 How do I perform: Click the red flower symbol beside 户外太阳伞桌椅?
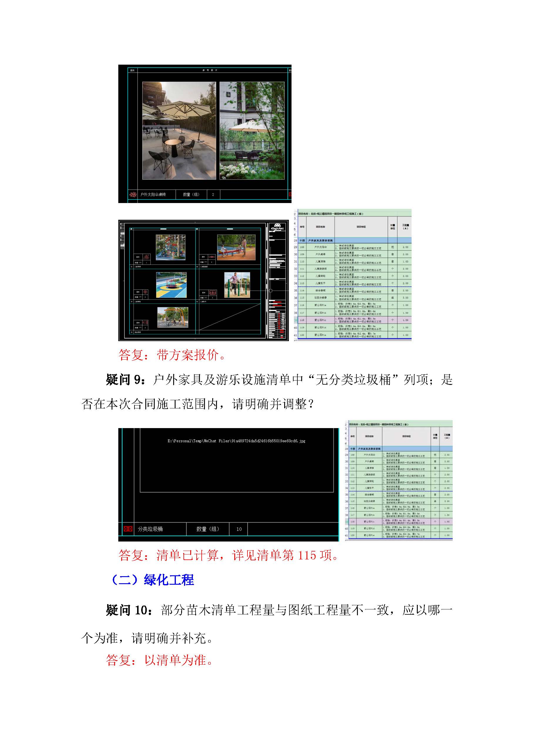(x=133, y=194)
